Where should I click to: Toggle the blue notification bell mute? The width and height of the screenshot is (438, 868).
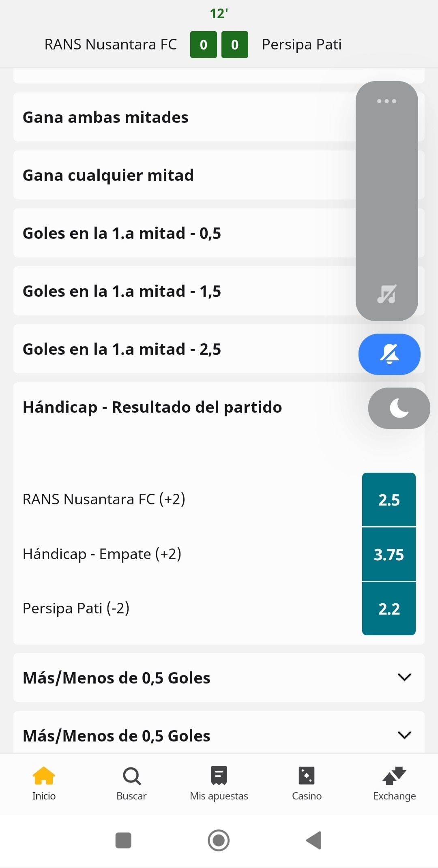tap(389, 354)
